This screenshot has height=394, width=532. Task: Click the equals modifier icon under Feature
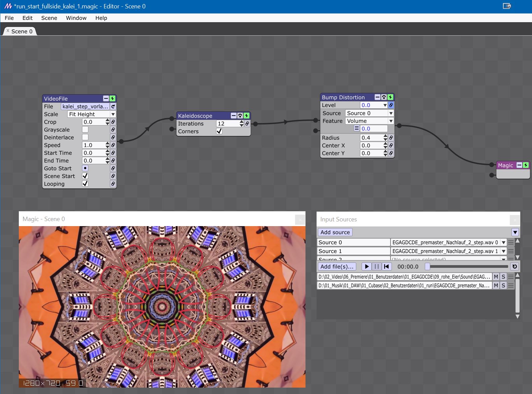coord(357,129)
